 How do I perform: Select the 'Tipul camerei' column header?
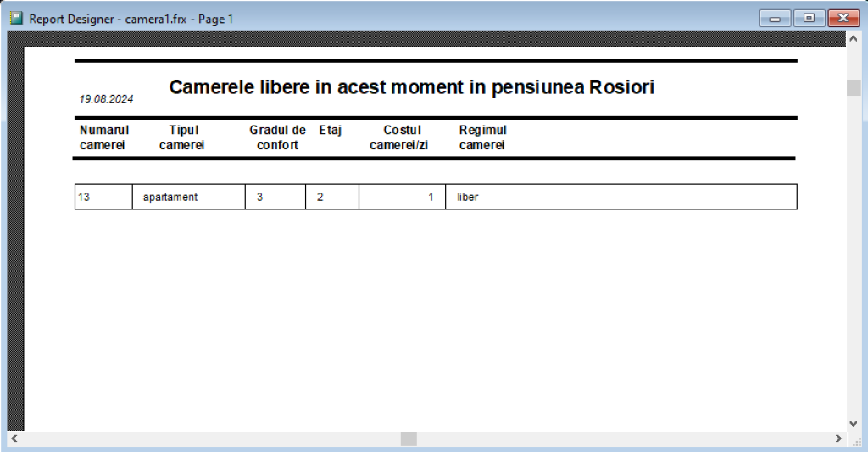(183, 137)
